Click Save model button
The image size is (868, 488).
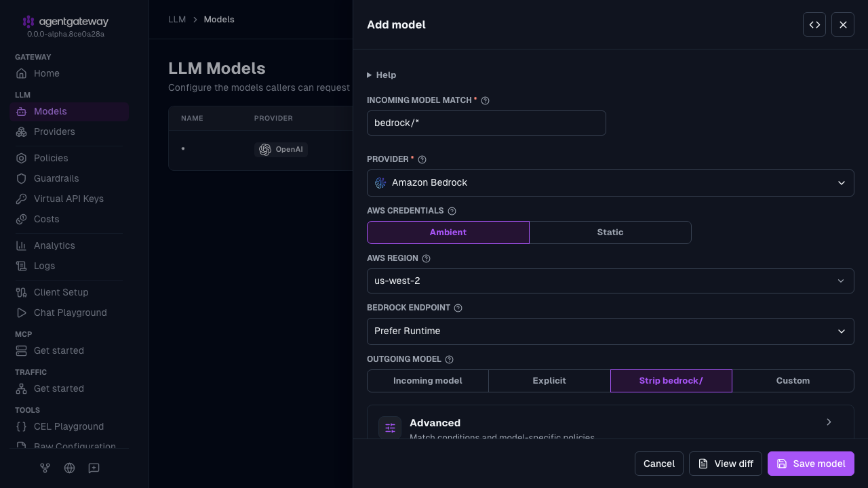[811, 464]
